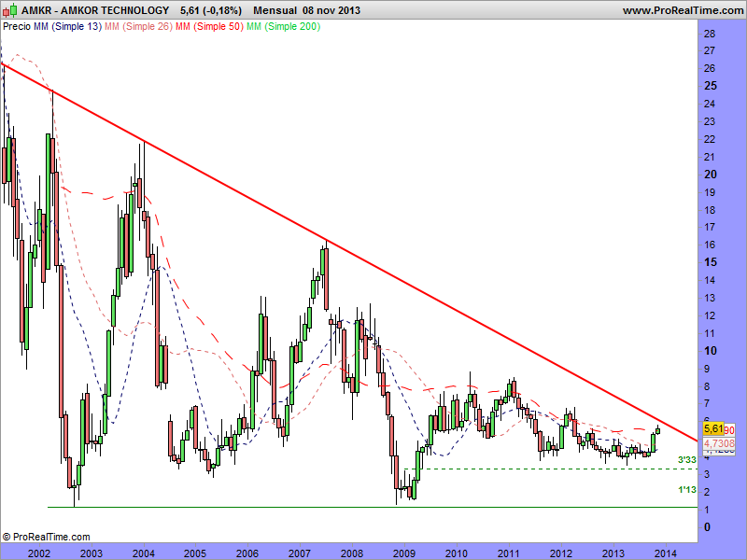Click the 2007 year label on the time axis

point(300,553)
